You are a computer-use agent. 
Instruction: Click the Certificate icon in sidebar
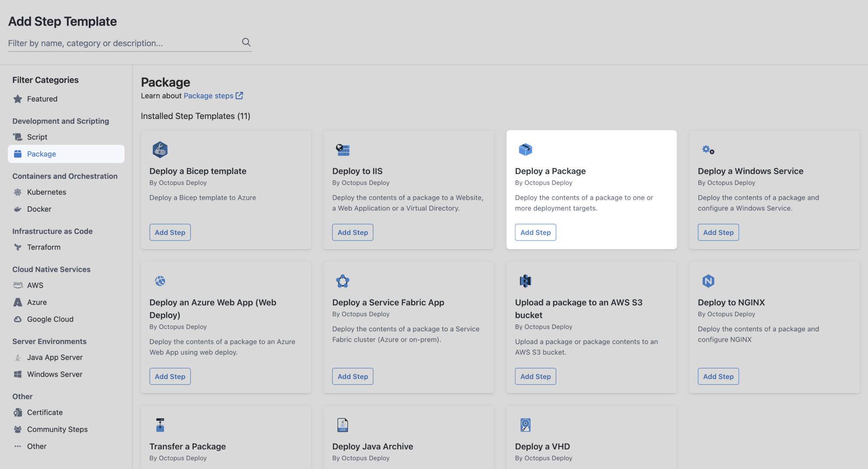tap(18, 413)
